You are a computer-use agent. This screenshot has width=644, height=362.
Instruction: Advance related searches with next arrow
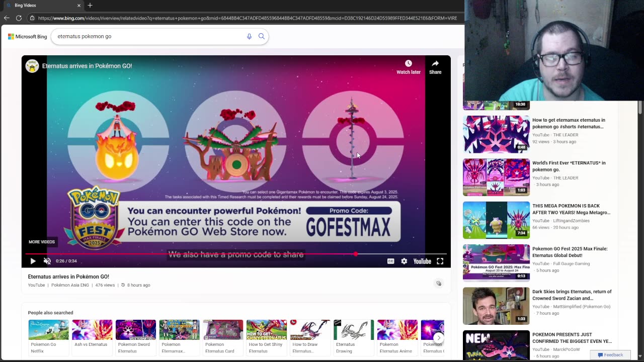(439, 338)
